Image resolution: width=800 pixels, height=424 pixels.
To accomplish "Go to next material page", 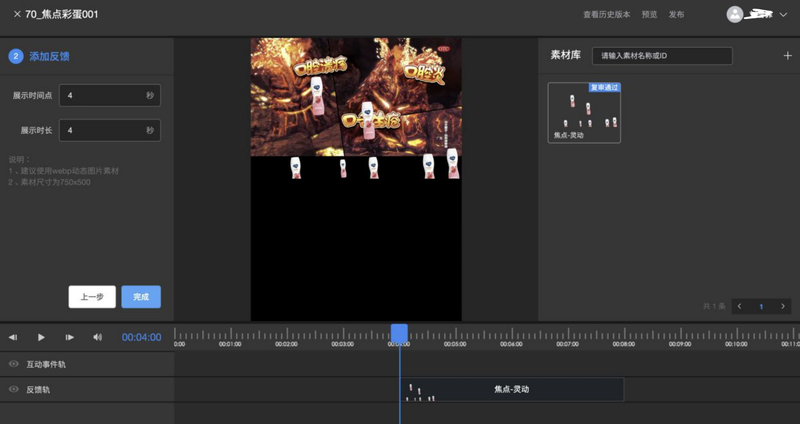I will [783, 306].
